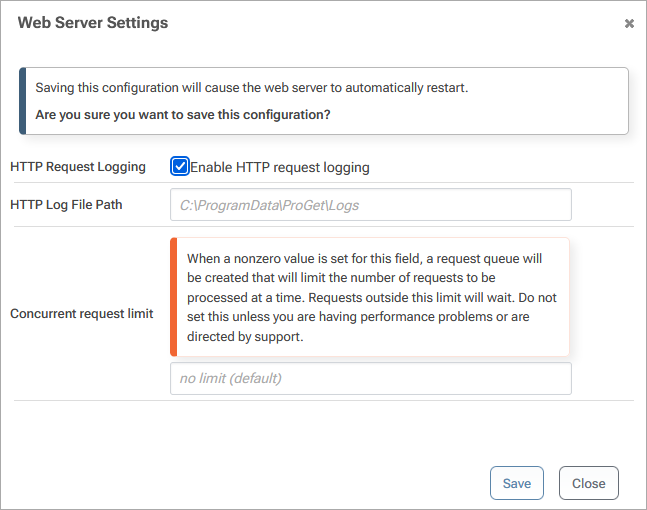Click the 'directed by support' warning line
The width and height of the screenshot is (647, 510).
[245, 337]
